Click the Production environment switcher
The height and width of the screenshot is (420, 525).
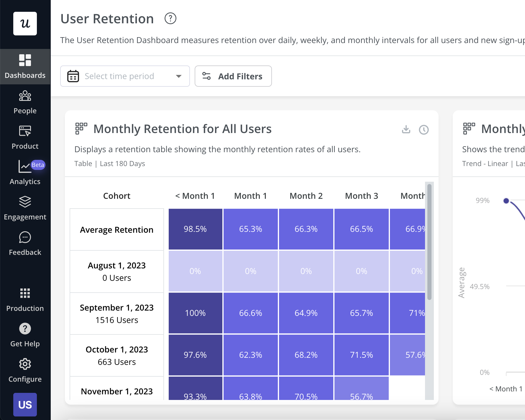[x=25, y=300]
